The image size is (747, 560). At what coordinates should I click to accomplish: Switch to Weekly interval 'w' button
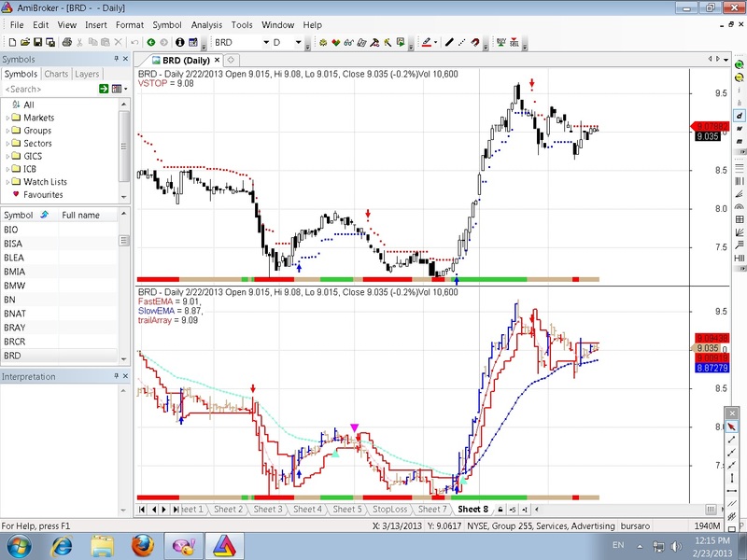point(739,129)
